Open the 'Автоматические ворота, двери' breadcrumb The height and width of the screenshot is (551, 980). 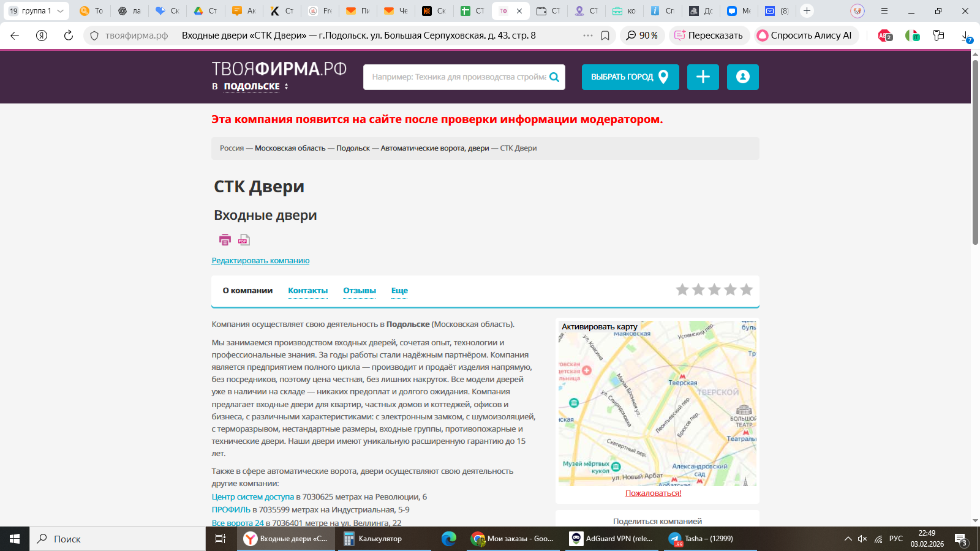(435, 148)
